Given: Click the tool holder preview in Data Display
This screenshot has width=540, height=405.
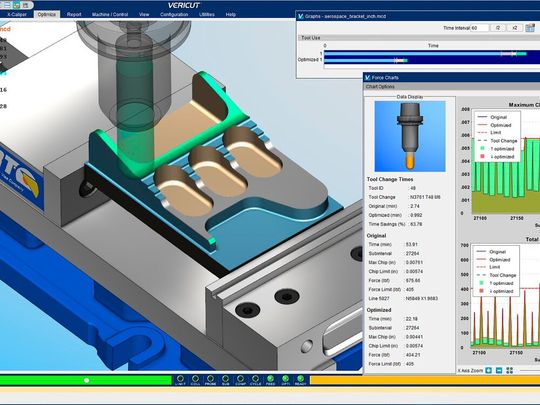Looking at the screenshot, I should click(410, 136).
